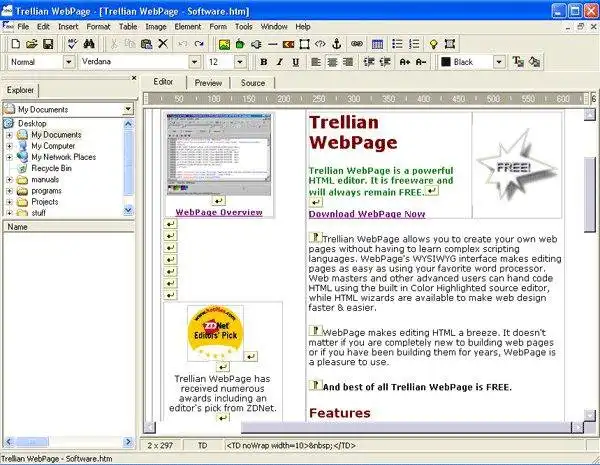Screen dimensions: 600x465
Task: Open the Format menu
Action: [x=98, y=27]
